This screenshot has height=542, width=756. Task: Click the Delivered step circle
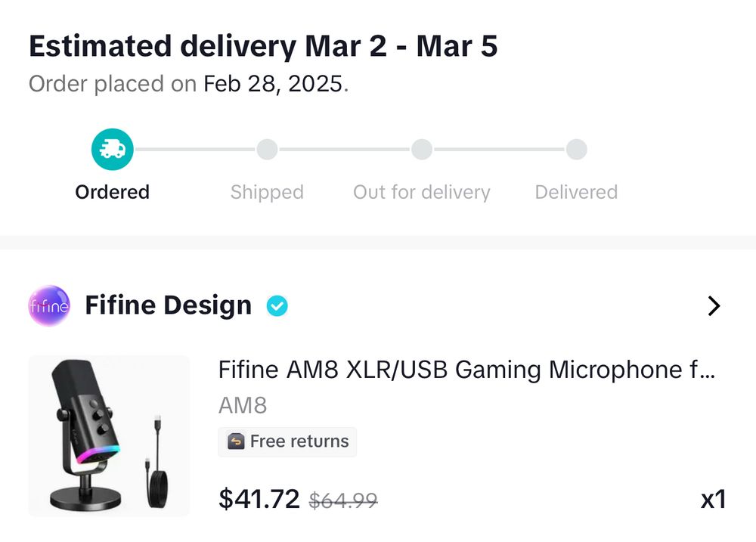[x=576, y=150]
